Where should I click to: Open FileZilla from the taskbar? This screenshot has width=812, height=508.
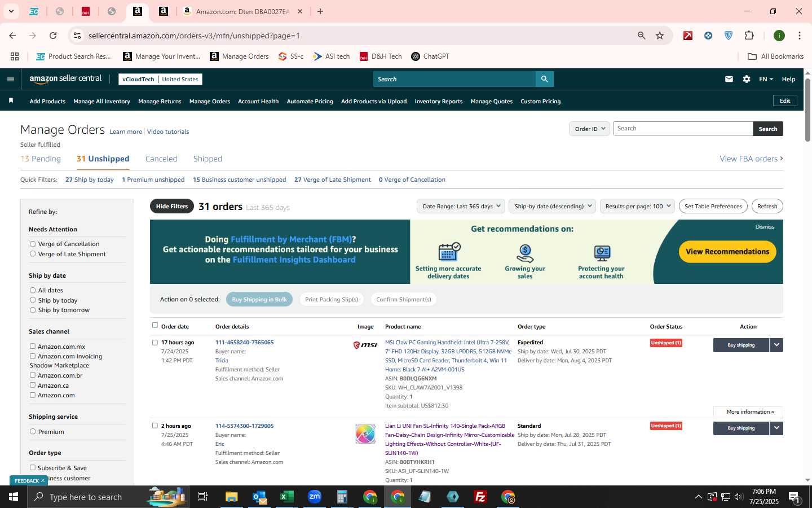coord(480,497)
